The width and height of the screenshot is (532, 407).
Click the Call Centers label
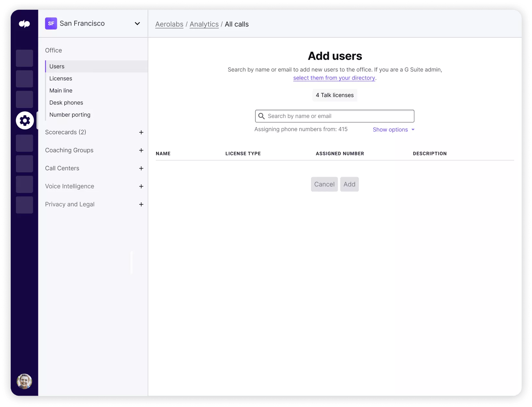pos(62,168)
